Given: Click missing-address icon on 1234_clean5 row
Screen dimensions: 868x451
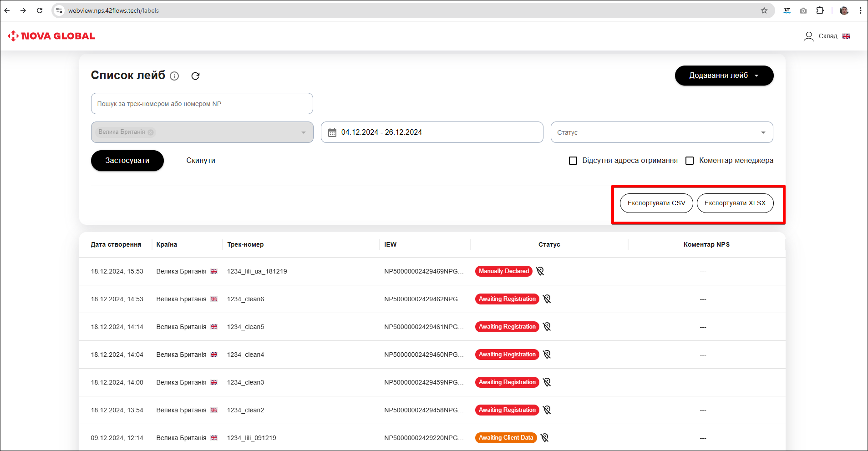Looking at the screenshot, I should [547, 327].
